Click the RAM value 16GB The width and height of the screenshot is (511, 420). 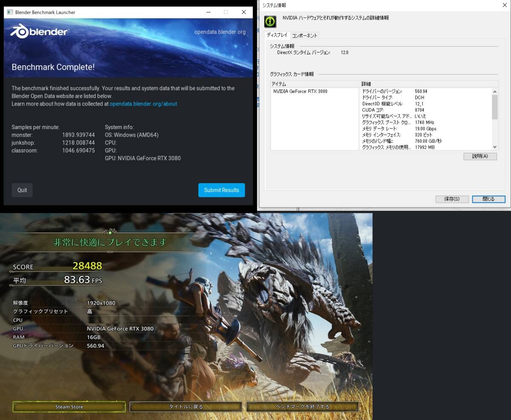[94, 337]
